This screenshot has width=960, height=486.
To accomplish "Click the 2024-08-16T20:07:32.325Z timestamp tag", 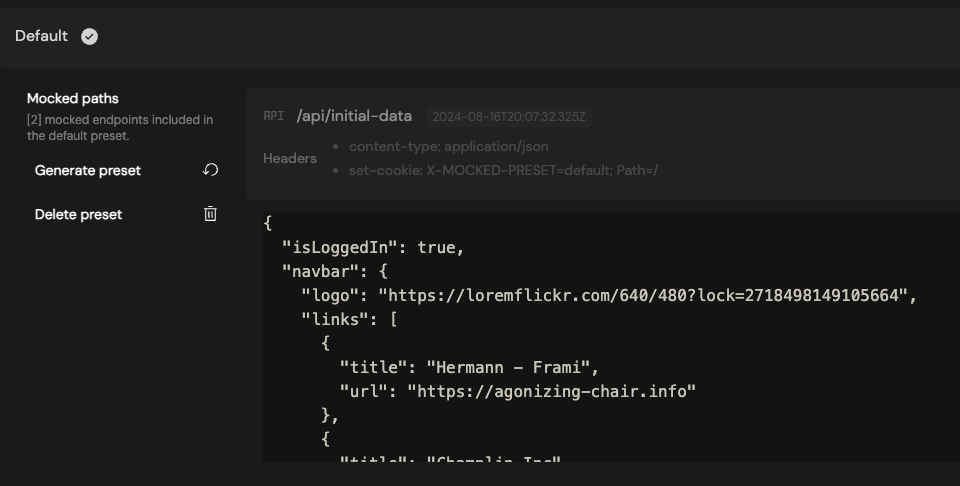I will click(509, 116).
